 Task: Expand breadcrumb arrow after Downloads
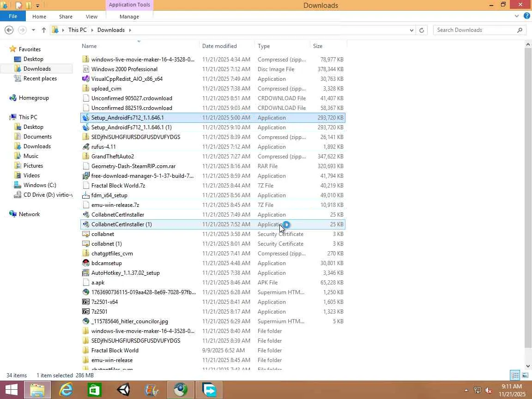[x=130, y=30]
